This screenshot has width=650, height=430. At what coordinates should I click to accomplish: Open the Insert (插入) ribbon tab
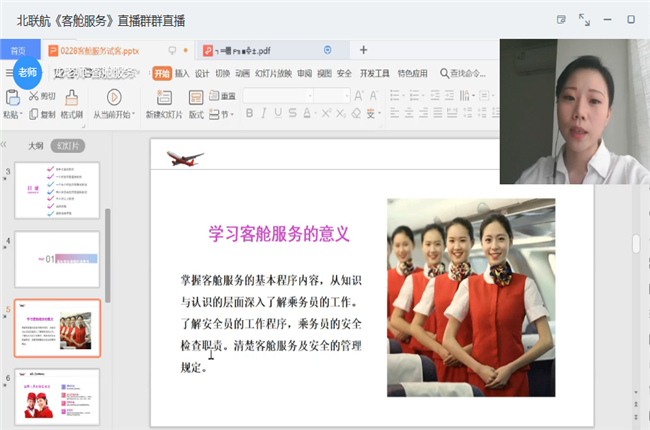pyautogui.click(x=182, y=73)
